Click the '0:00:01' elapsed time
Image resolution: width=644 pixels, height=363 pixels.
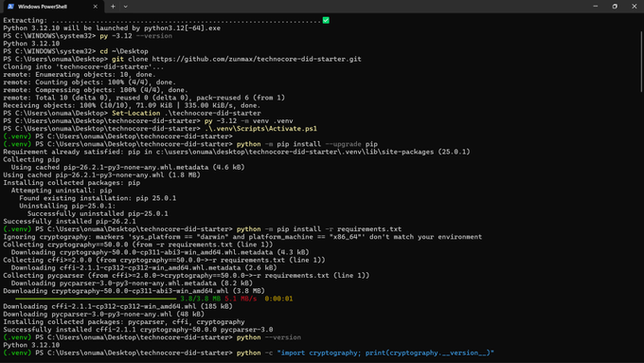(x=278, y=299)
